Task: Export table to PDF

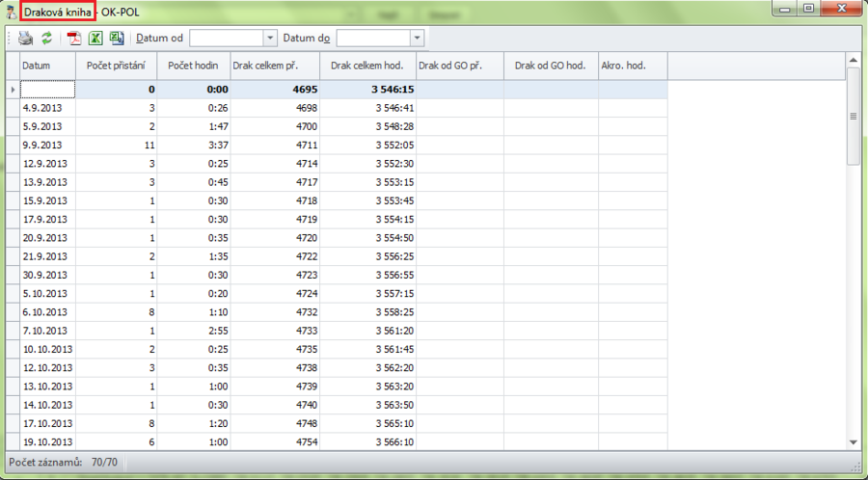Action: pyautogui.click(x=73, y=39)
